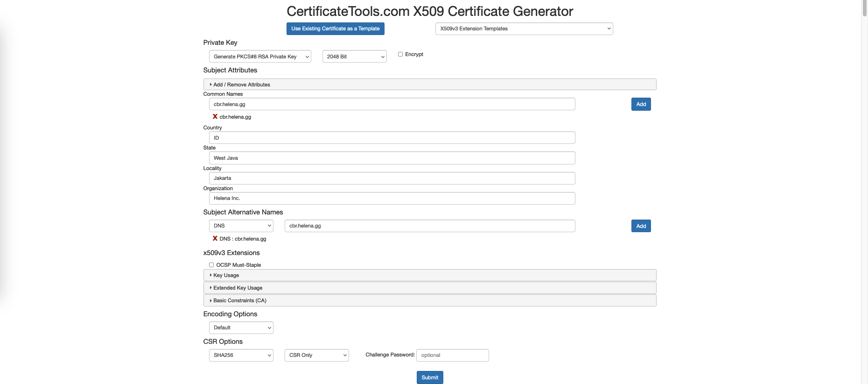This screenshot has height=384, width=868.
Task: Remove the cbr.helena.gg common name entry
Action: 215,117
